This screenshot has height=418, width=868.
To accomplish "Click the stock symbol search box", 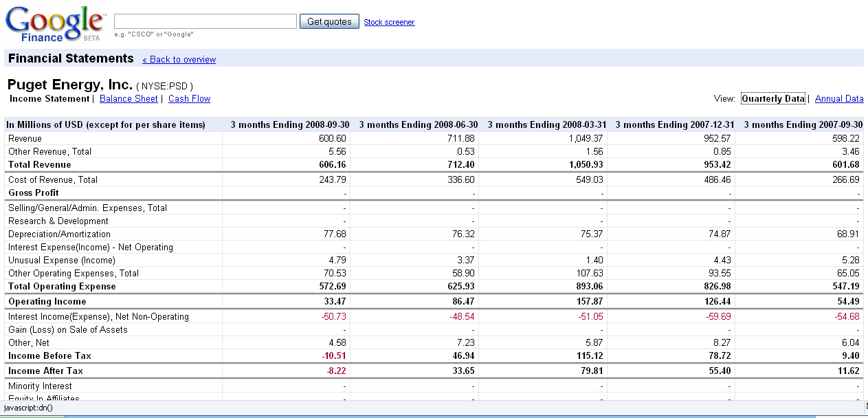I will point(205,21).
